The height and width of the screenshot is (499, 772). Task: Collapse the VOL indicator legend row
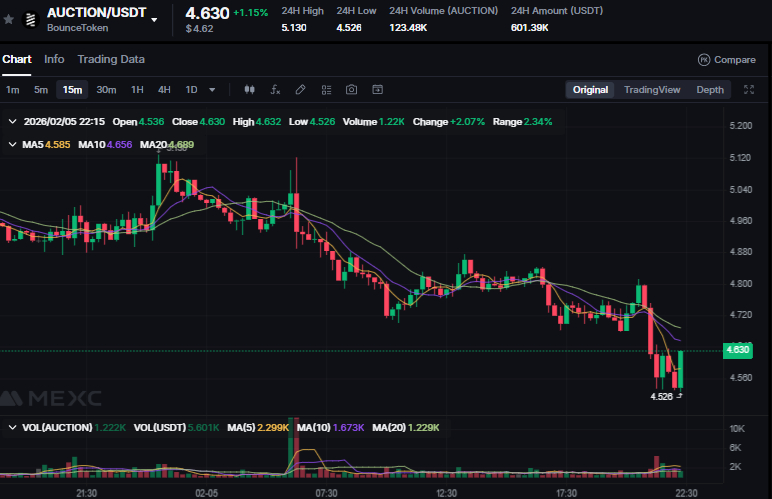point(12,428)
